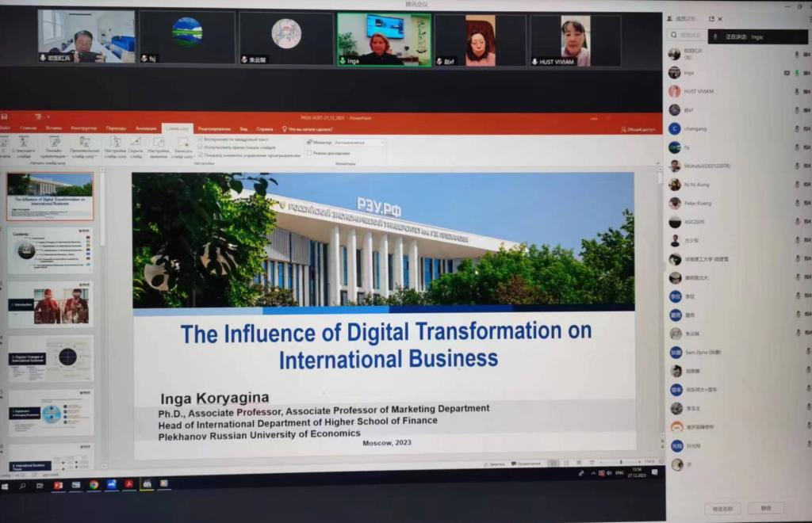The height and width of the screenshot is (523, 812).
Task: Open the Monitor dropdown in the ribbon
Action: 358,143
